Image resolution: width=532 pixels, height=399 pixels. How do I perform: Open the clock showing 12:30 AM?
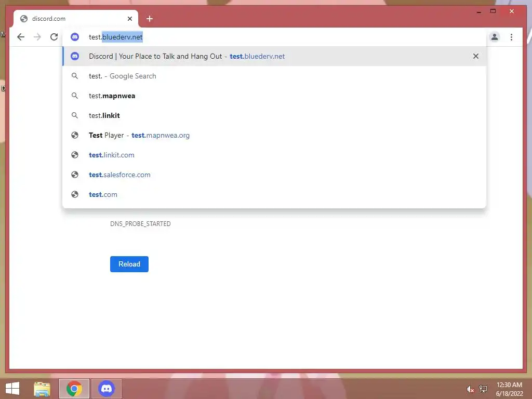pyautogui.click(x=509, y=389)
